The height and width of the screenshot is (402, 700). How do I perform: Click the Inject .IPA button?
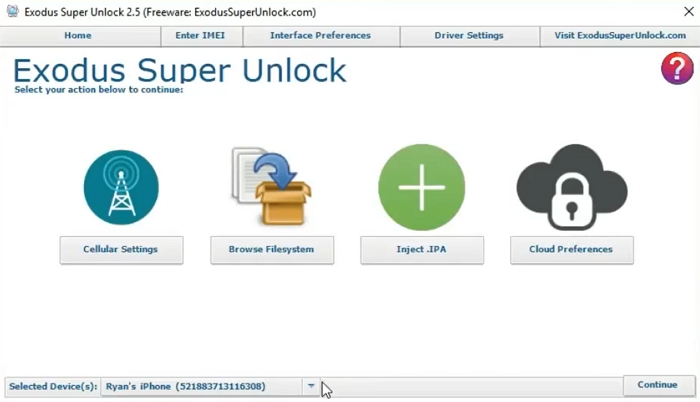click(422, 250)
